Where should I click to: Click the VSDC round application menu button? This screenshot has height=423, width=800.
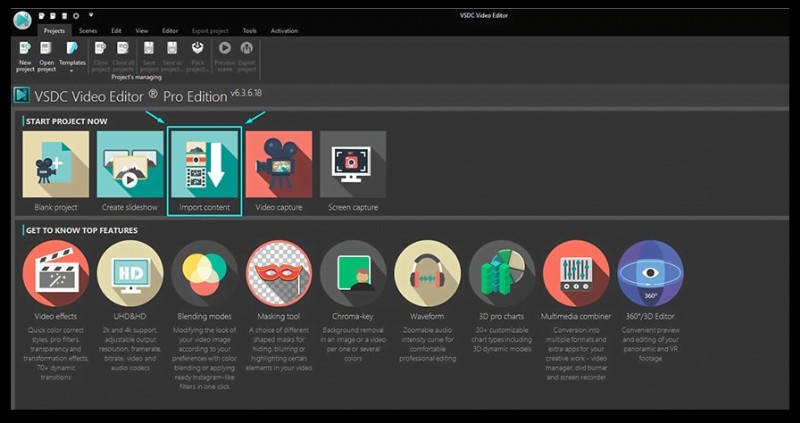21,20
